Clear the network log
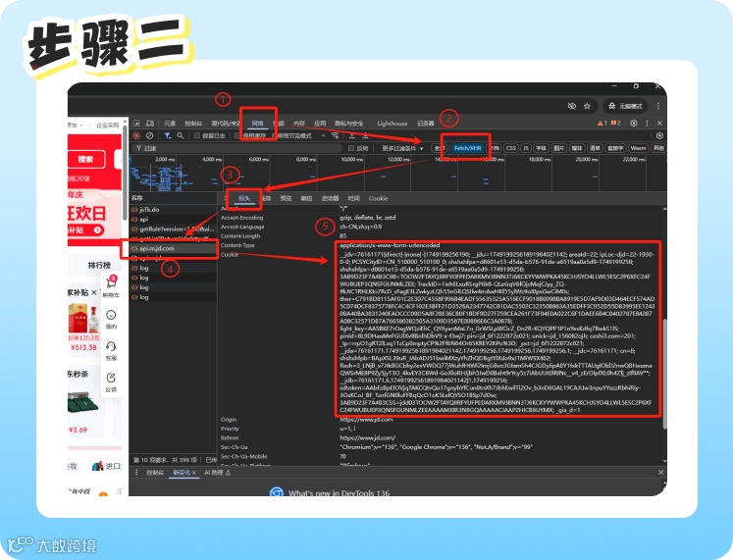This screenshot has height=560, width=733. (x=149, y=136)
